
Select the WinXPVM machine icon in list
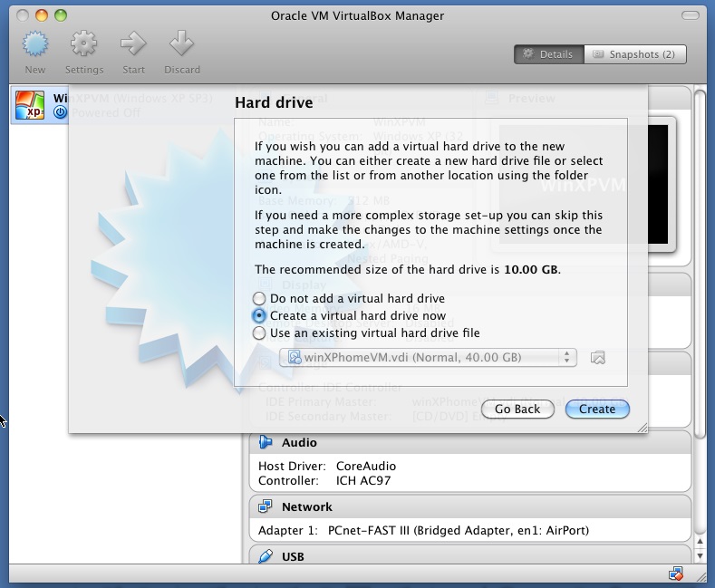tap(30, 105)
